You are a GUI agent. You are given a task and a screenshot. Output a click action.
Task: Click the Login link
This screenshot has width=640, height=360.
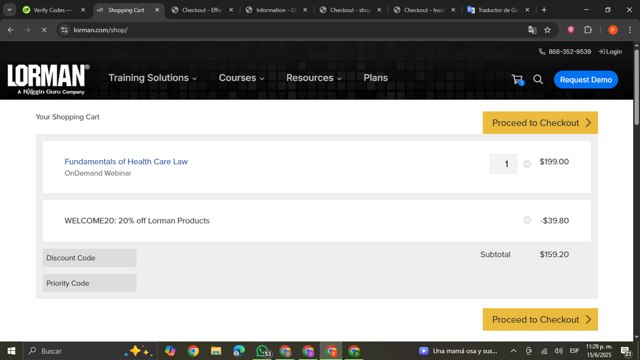point(610,51)
